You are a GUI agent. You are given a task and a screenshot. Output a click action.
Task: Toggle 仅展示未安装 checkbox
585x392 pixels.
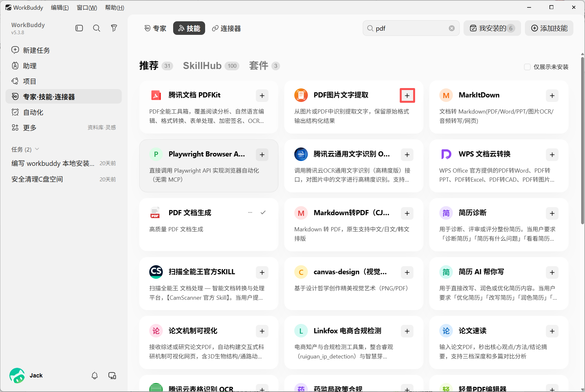point(527,67)
